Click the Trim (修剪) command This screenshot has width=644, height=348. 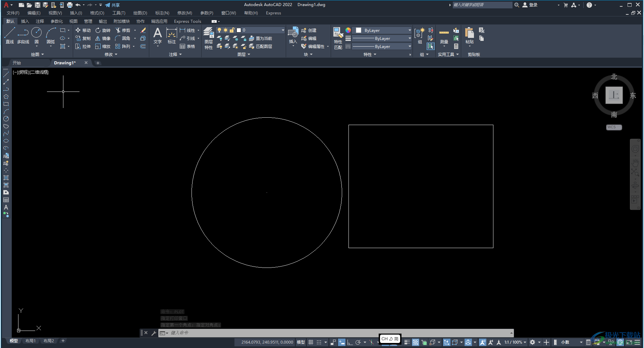pyautogui.click(x=123, y=30)
